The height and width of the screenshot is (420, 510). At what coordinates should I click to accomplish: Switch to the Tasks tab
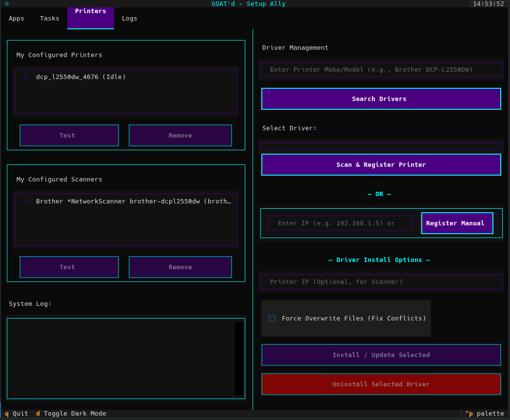pyautogui.click(x=49, y=18)
